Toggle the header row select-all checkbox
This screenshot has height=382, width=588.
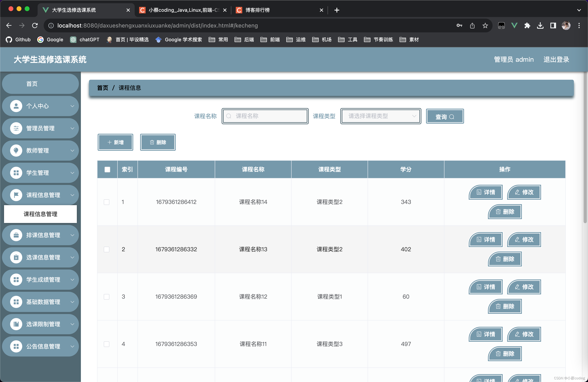pyautogui.click(x=107, y=169)
